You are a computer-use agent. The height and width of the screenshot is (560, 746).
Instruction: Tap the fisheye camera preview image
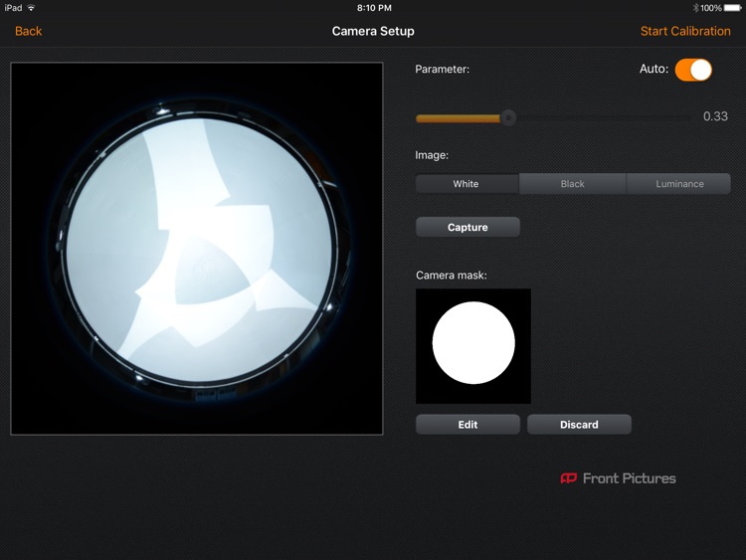pyautogui.click(x=197, y=249)
